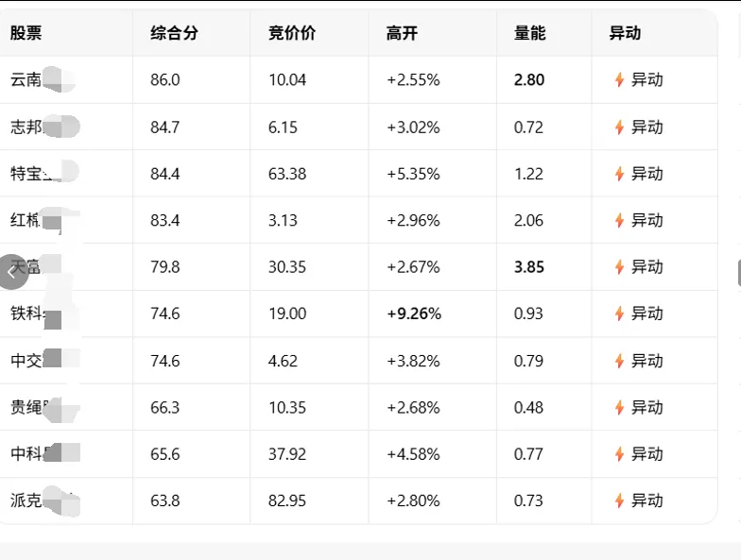Click the lightning icon in the 3.13 price row
This screenshot has height=560, width=741.
coord(619,220)
